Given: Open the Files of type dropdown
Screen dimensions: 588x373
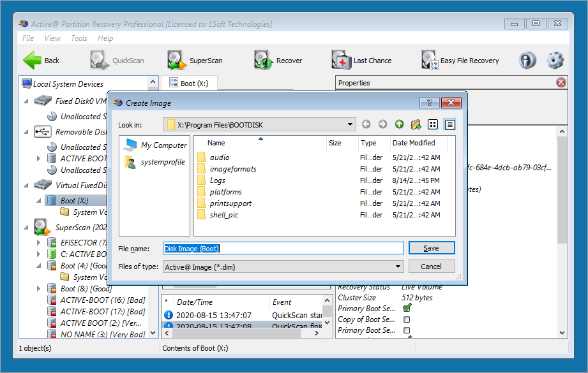Looking at the screenshot, I should click(x=398, y=267).
